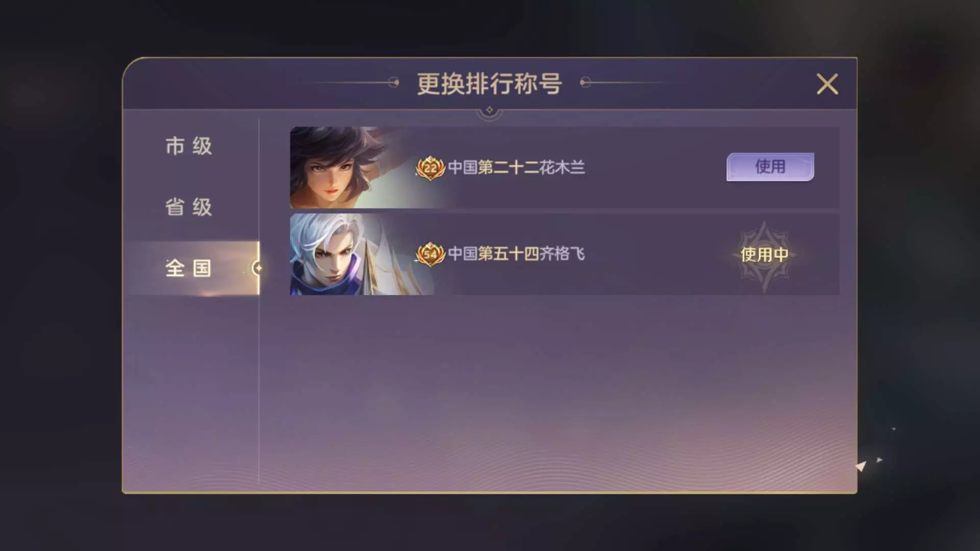980x551 pixels.
Task: Click the 花木兰 title row background
Action: (565, 167)
